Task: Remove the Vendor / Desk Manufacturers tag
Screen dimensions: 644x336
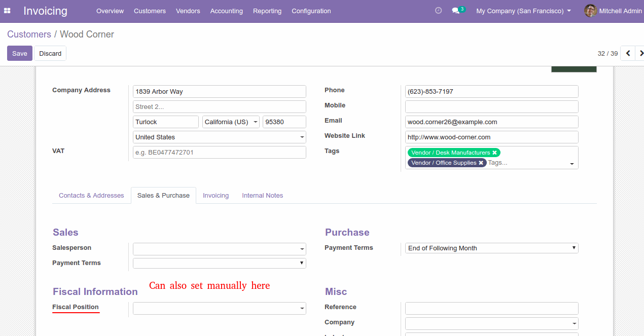Action: (x=494, y=153)
